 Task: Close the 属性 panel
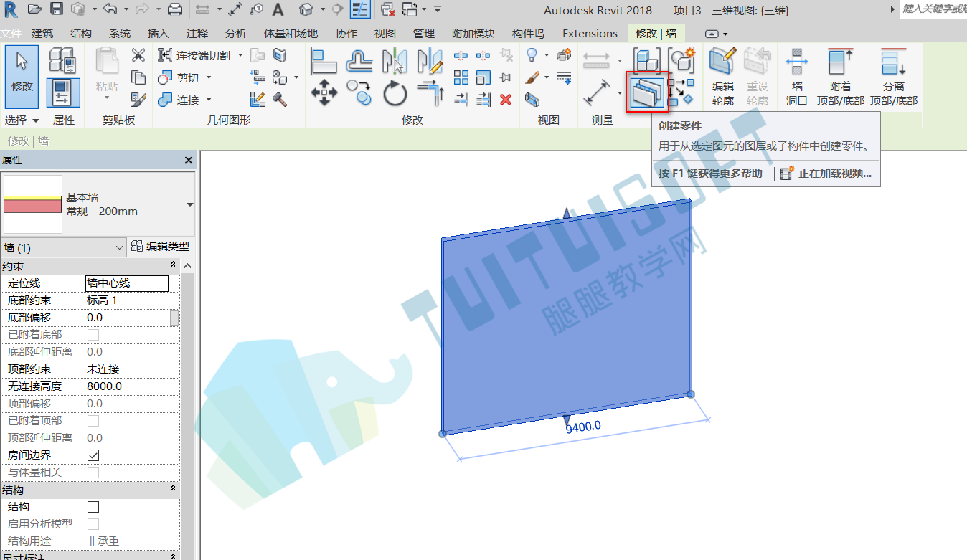189,161
